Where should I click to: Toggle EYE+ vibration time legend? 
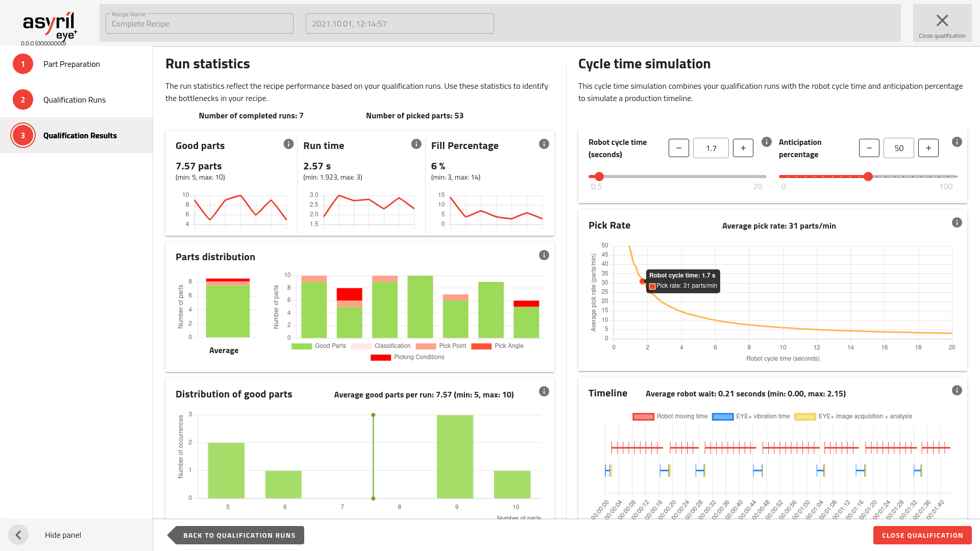pyautogui.click(x=751, y=416)
